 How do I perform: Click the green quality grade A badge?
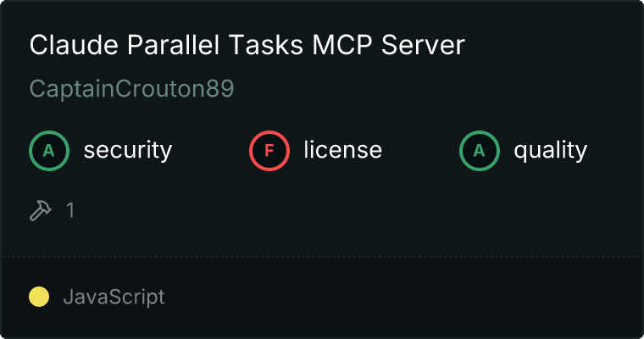pyautogui.click(x=480, y=151)
